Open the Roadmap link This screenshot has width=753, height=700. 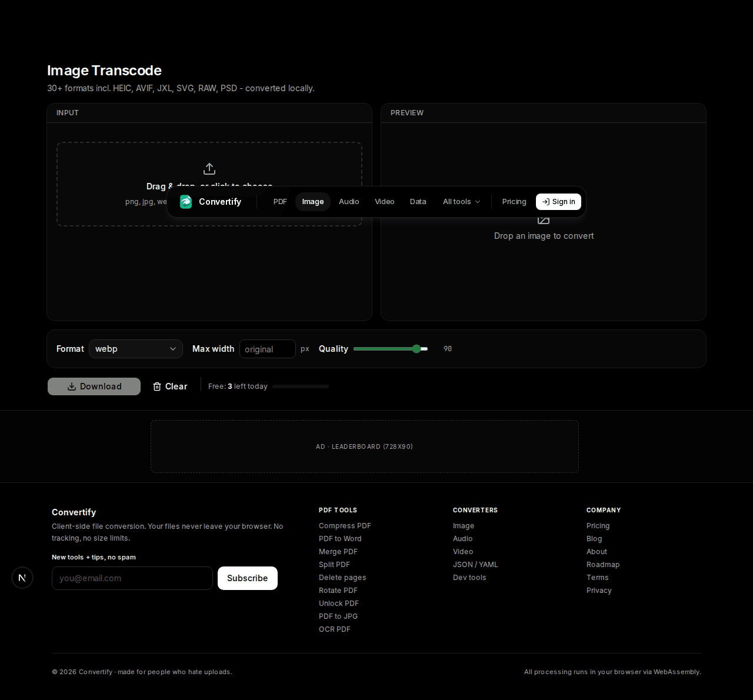[603, 565]
